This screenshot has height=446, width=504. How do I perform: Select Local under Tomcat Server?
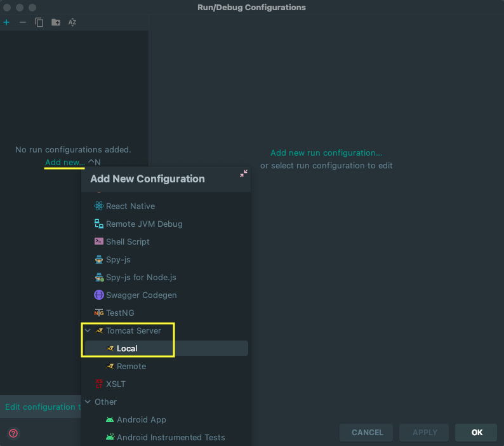[166, 348]
